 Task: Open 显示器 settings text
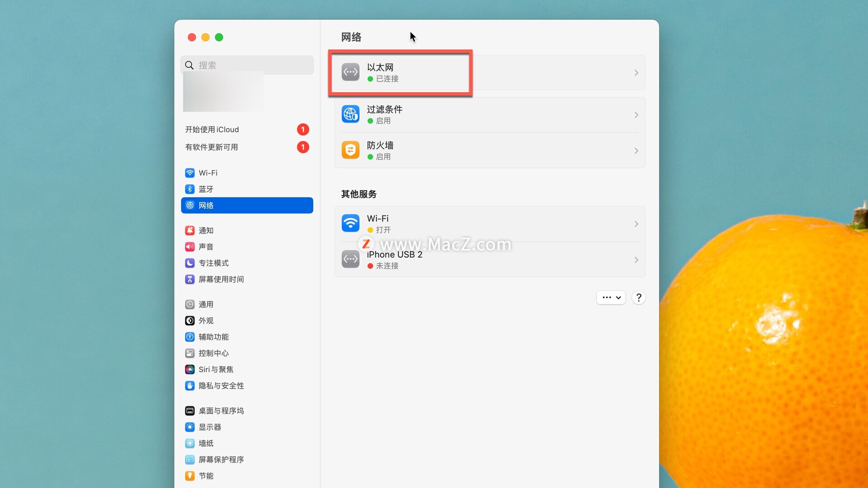coord(210,427)
